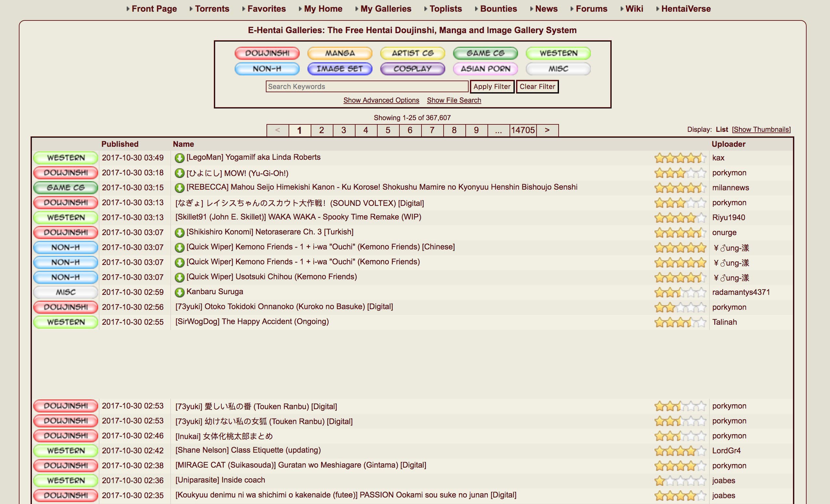Open Toplists in the top navigation
The width and height of the screenshot is (830, 504).
click(446, 9)
